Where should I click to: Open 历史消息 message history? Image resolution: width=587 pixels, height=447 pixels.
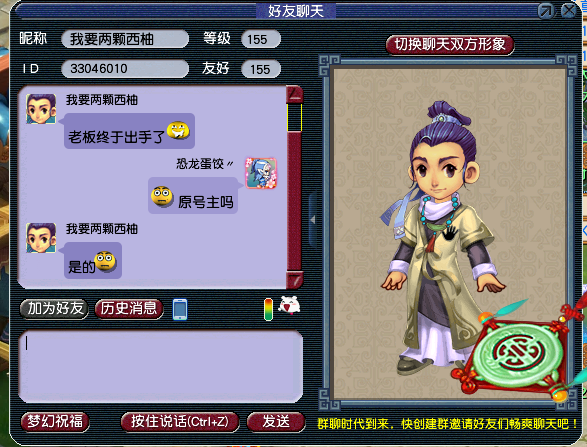point(129,309)
